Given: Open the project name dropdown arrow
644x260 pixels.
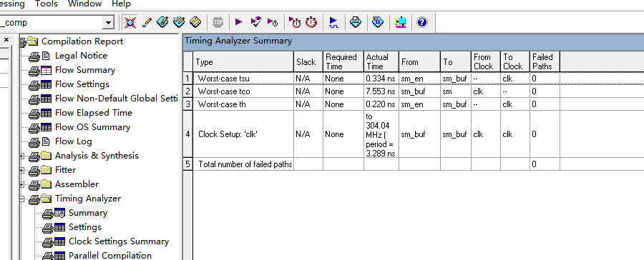Looking at the screenshot, I should click(x=109, y=23).
